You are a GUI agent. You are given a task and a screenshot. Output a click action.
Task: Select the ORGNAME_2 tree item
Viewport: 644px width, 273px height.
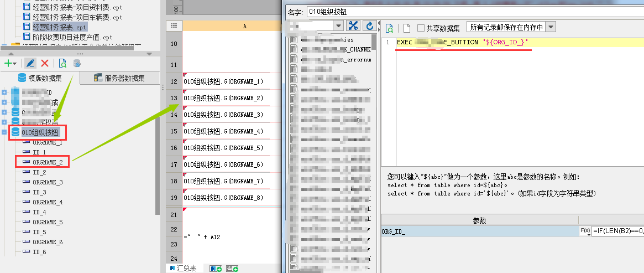[48, 162]
